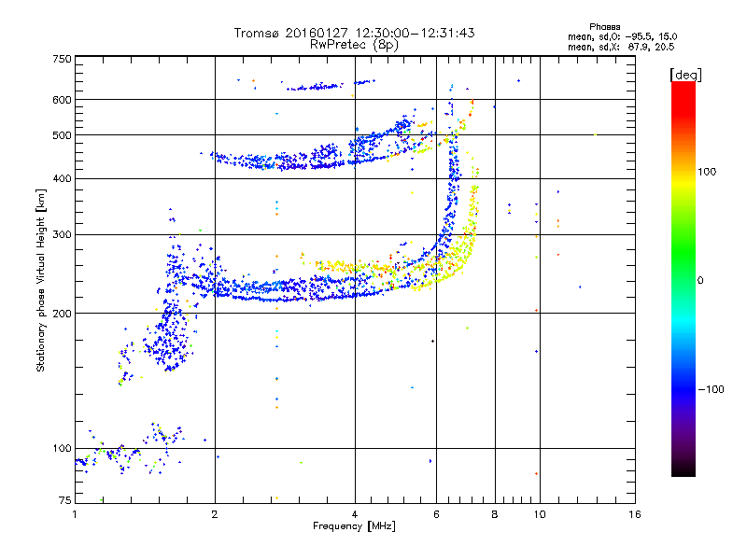Click the x-axis tick label '4'

coord(355,514)
